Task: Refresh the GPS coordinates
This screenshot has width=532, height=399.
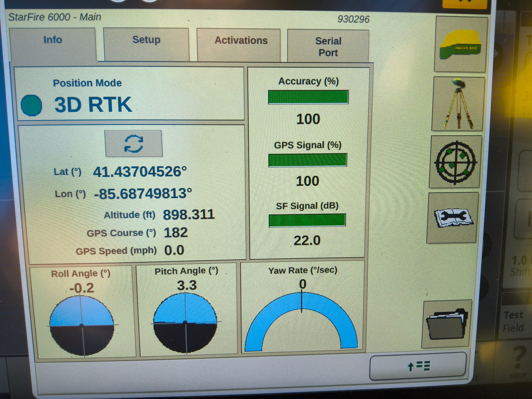Action: pyautogui.click(x=134, y=144)
